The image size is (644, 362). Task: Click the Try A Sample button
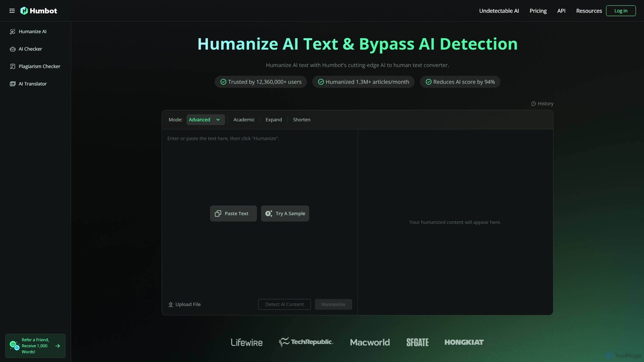(x=285, y=213)
